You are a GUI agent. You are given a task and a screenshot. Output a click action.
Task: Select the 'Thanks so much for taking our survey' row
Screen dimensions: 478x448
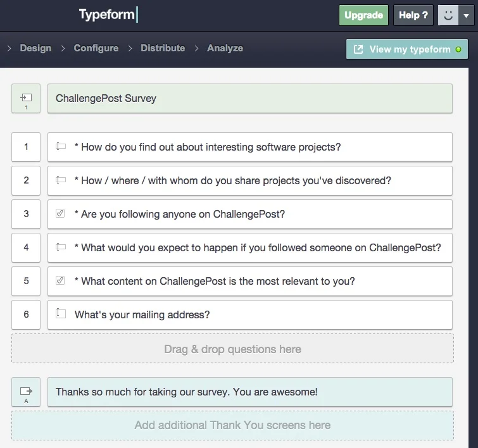[250, 392]
